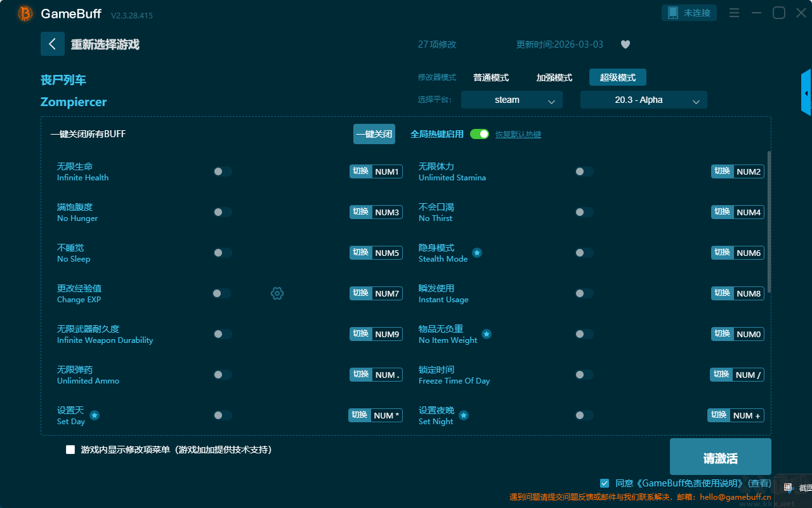Click the star badge beside Set Night
This screenshot has height=508, width=812.
click(464, 415)
